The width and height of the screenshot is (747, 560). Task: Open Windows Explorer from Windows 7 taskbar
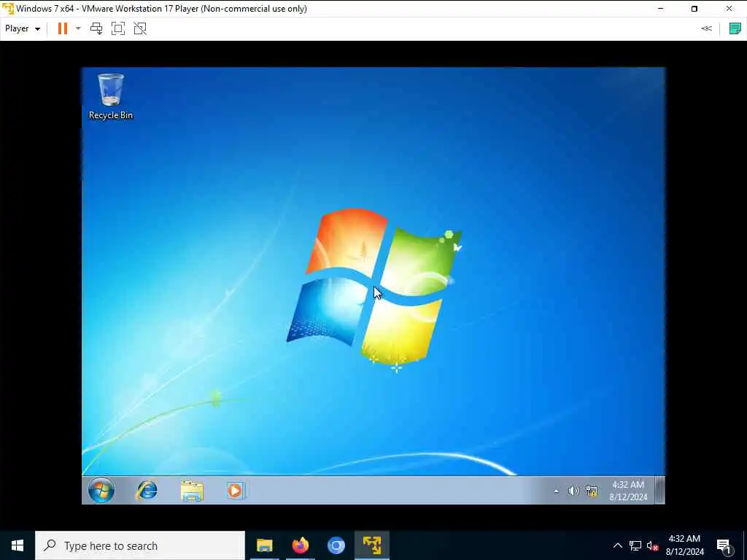[192, 491]
